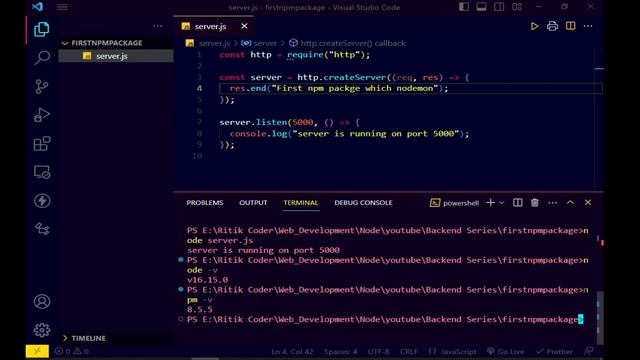This screenshot has height=360, width=640.
Task: Run the code with play button
Action: point(534,26)
